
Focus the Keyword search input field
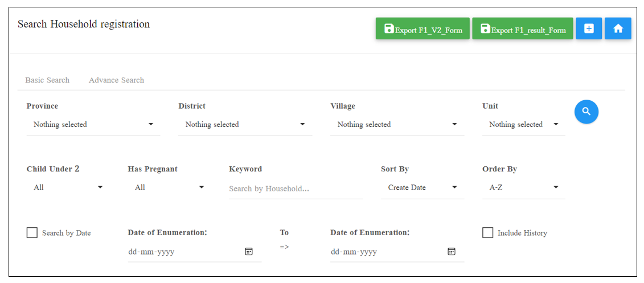click(296, 189)
